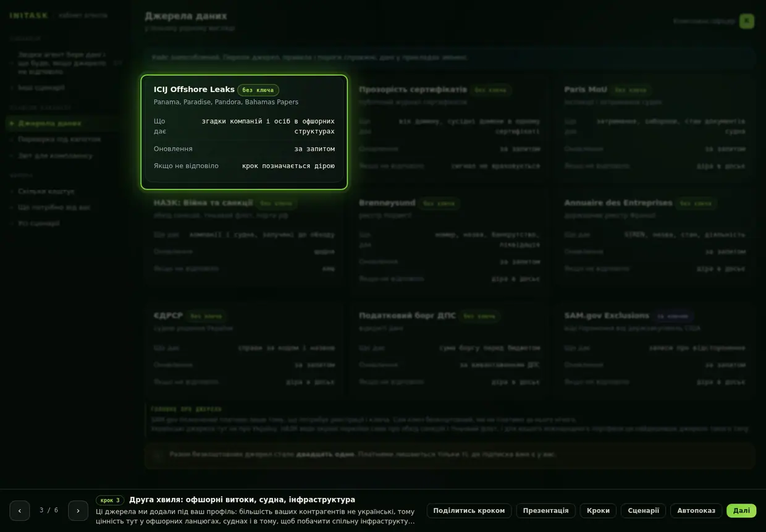766x532 pixels.
Task: Click the Annuaire des Entreprises card title
Action: (618, 203)
